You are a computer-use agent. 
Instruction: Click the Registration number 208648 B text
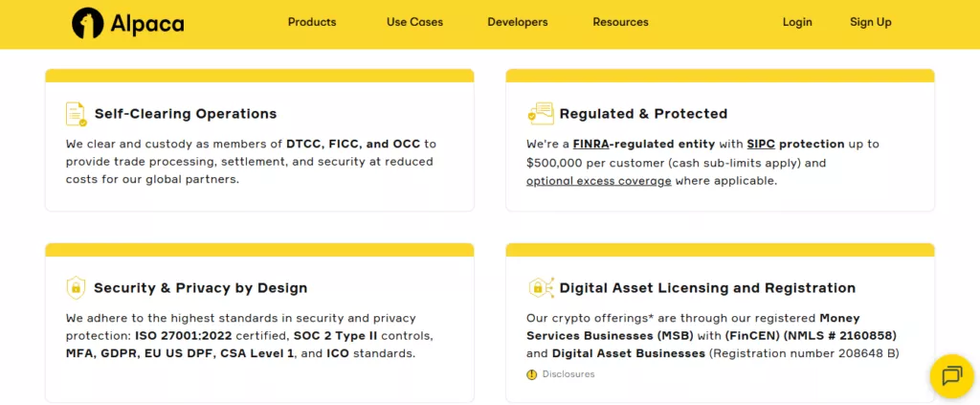pyautogui.click(x=804, y=353)
